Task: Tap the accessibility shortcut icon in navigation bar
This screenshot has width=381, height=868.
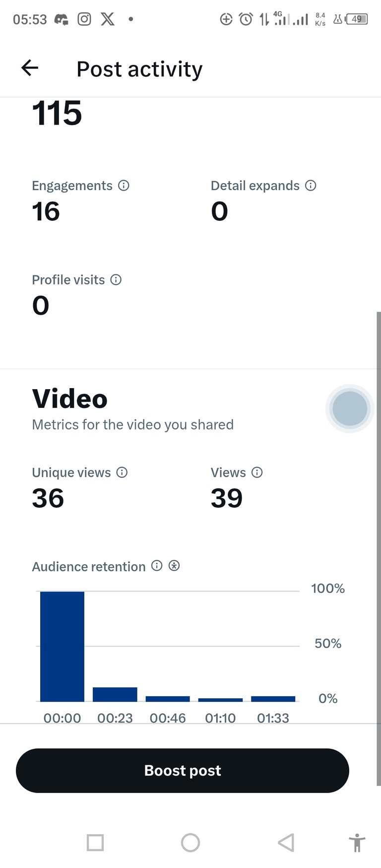Action: (357, 843)
